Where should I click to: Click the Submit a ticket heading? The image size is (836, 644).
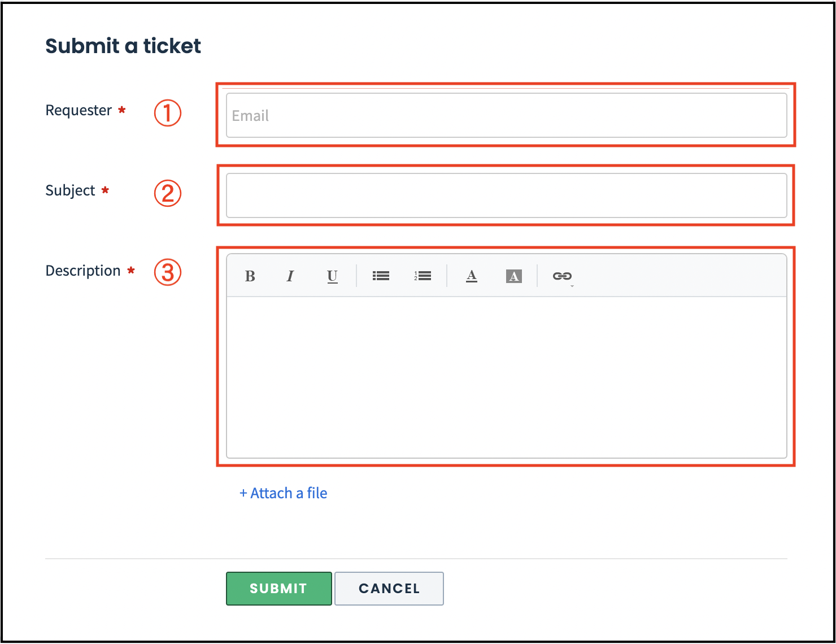(x=123, y=46)
